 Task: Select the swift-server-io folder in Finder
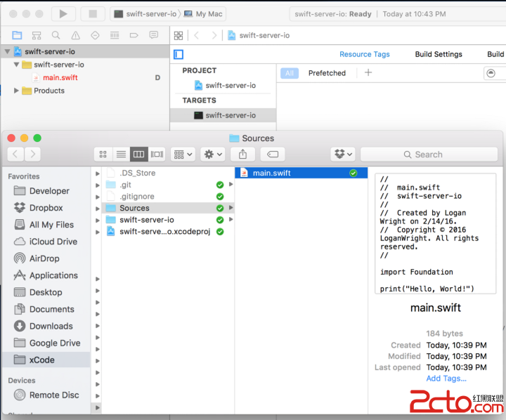coord(168,220)
